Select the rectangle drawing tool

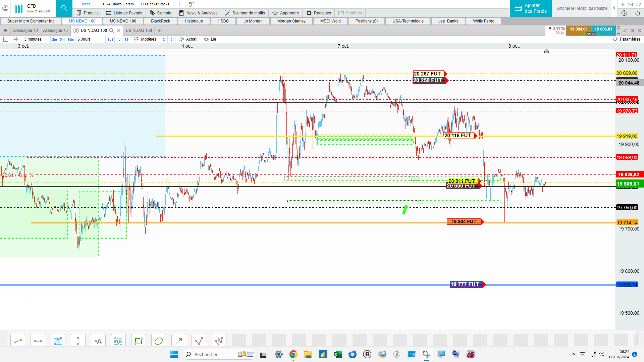pyautogui.click(x=139, y=341)
